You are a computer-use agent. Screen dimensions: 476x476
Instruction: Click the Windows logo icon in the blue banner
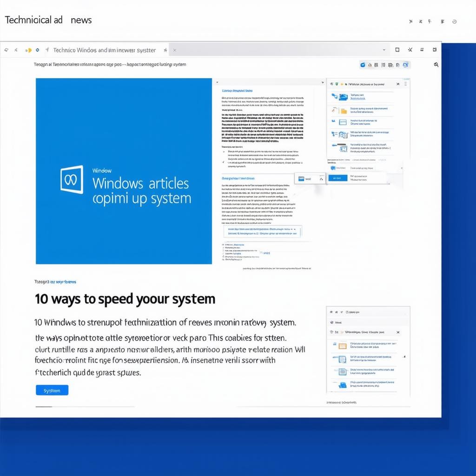pyautogui.click(x=72, y=179)
